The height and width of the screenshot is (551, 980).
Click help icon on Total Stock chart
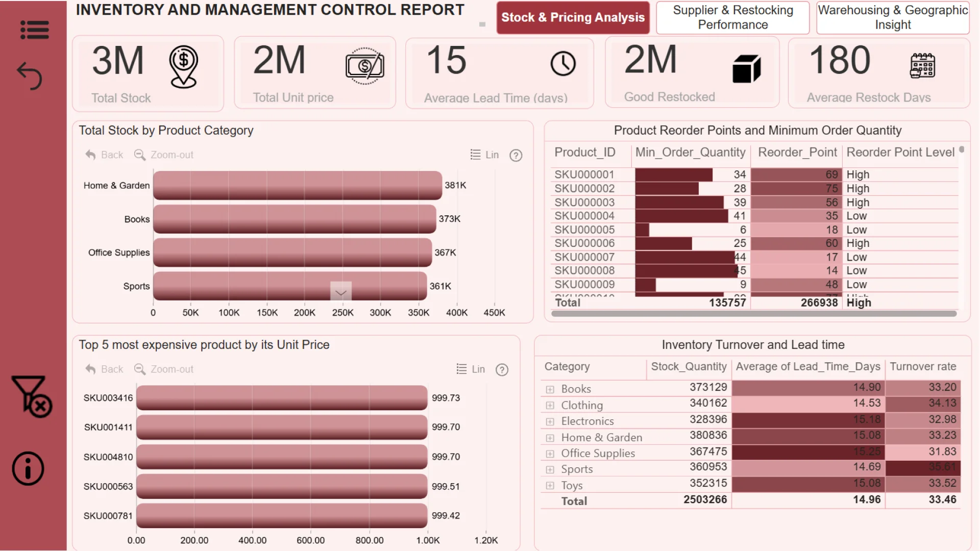(x=516, y=155)
